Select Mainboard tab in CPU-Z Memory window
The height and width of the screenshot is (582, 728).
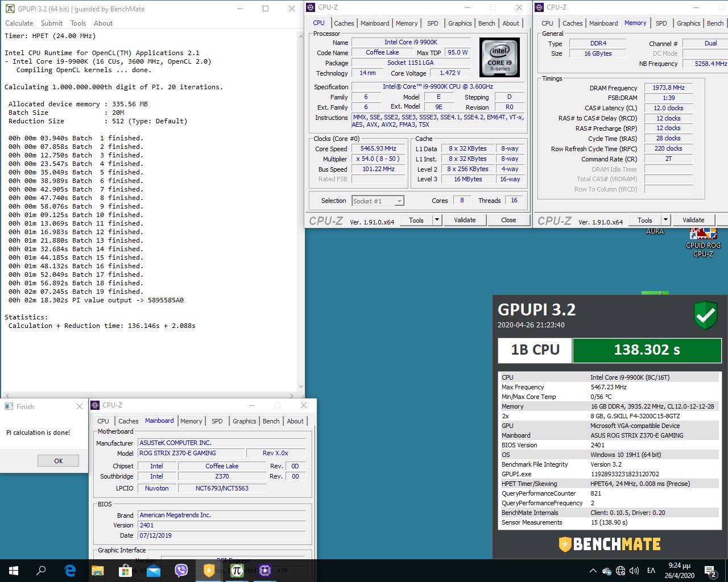pyautogui.click(x=603, y=23)
